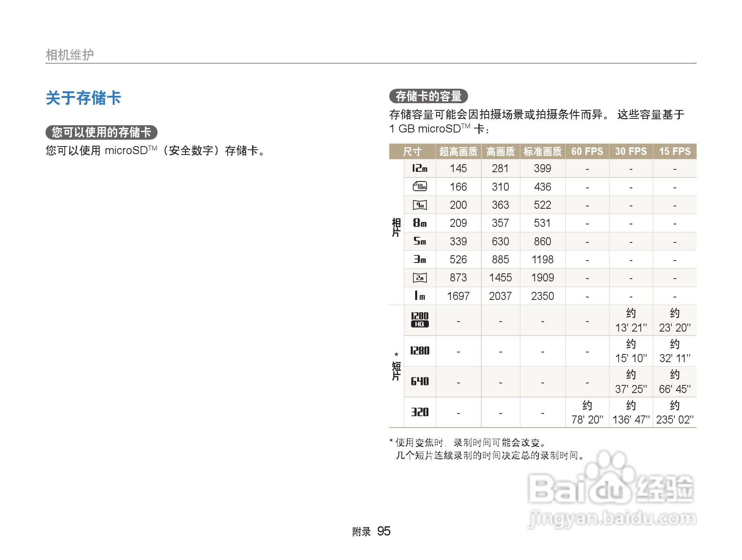Click the value 339 in the table
The image size is (742, 560).
(458, 242)
